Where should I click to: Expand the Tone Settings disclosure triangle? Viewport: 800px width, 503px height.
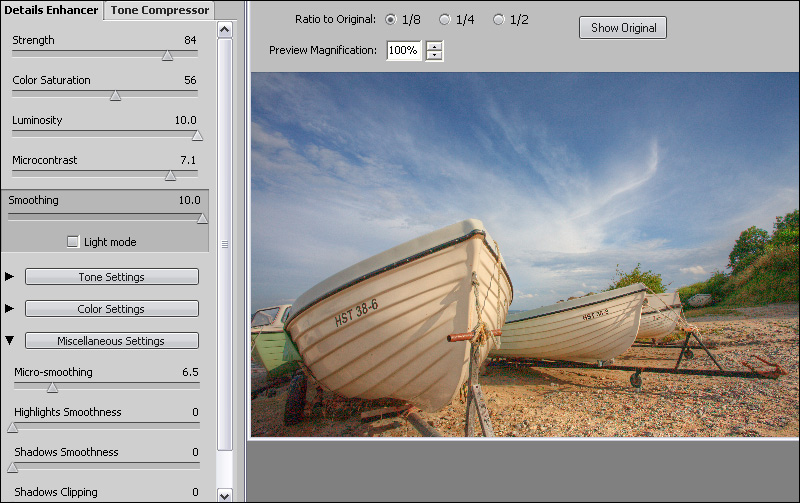(10, 277)
